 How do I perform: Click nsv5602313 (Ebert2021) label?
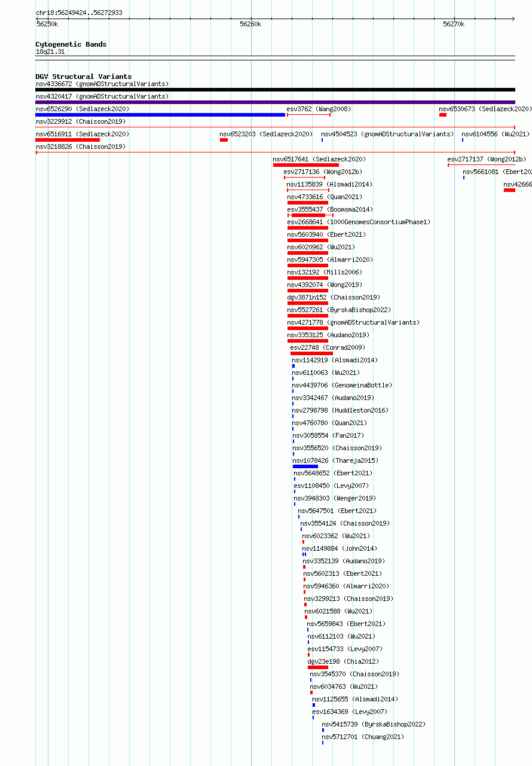point(343,573)
